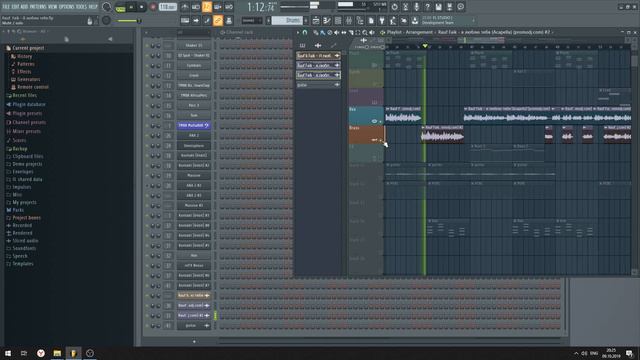Expand Current project in browser

tap(28, 48)
